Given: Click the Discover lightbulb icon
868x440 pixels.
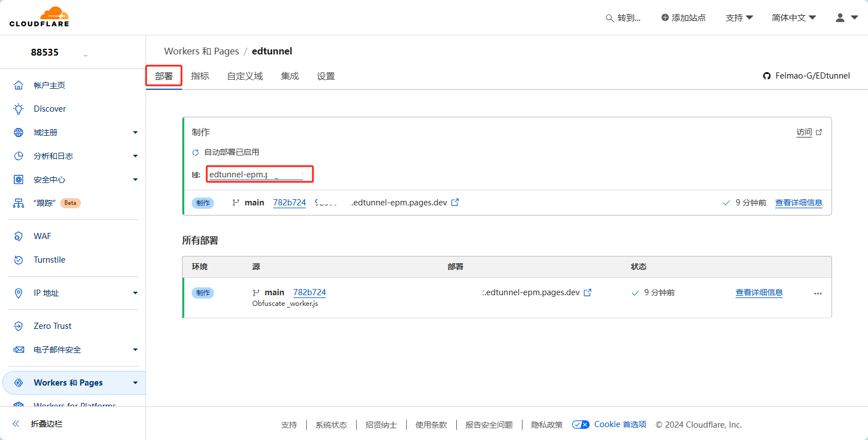Looking at the screenshot, I should pos(19,109).
